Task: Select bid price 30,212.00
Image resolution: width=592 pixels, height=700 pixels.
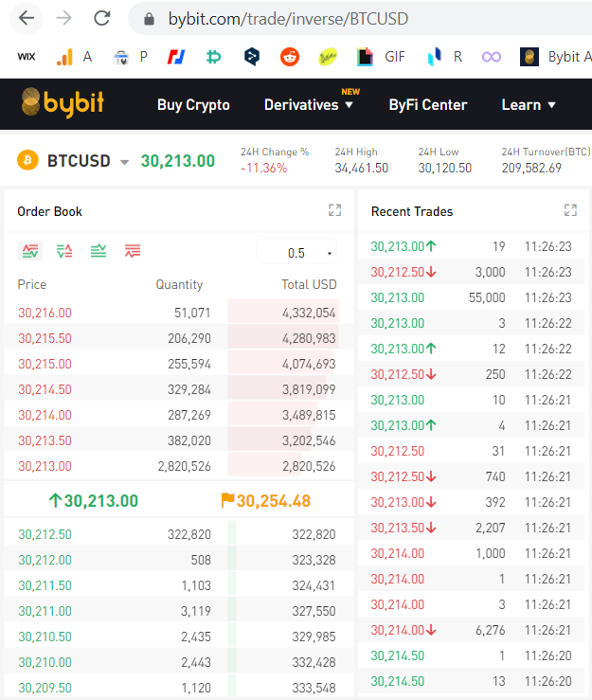Action: coord(45,560)
